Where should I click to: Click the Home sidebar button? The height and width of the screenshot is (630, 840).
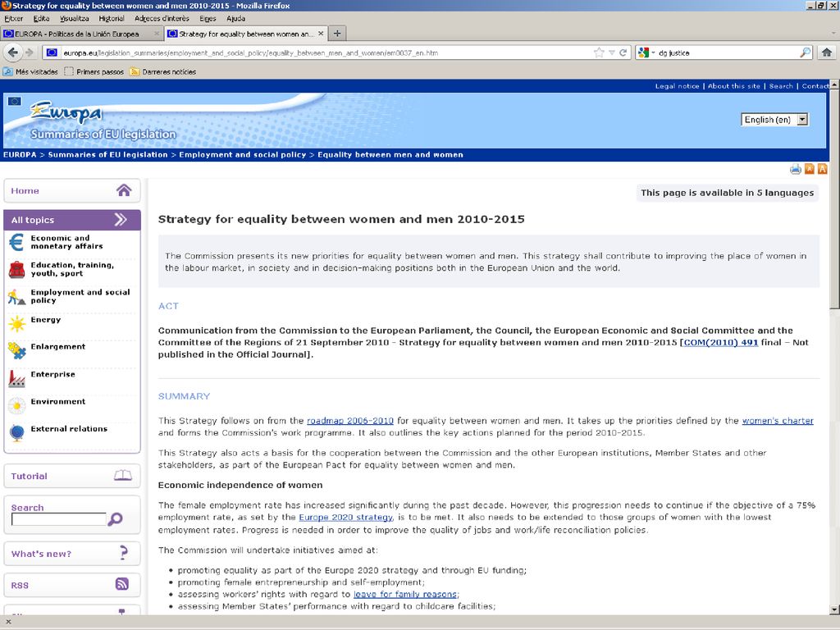72,190
